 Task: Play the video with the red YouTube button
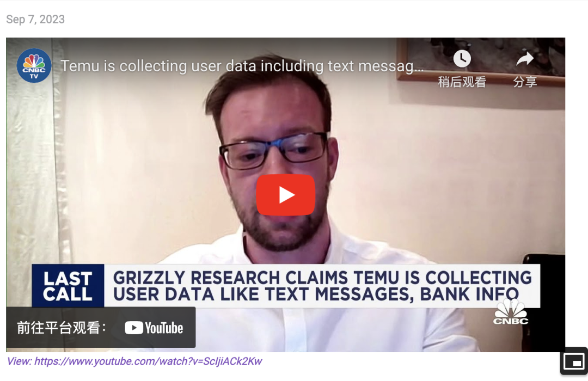(286, 195)
